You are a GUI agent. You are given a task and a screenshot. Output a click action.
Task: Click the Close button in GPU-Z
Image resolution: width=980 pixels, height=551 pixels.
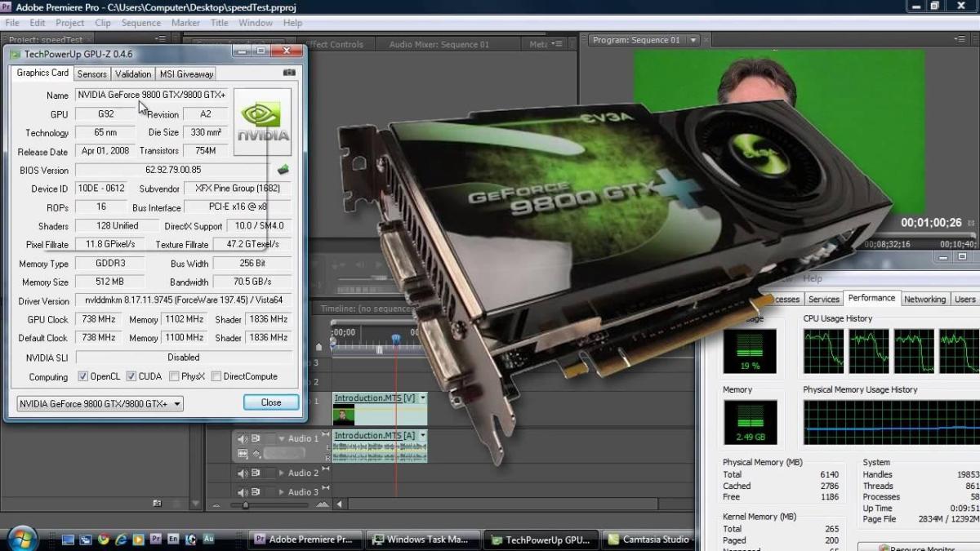[271, 402]
